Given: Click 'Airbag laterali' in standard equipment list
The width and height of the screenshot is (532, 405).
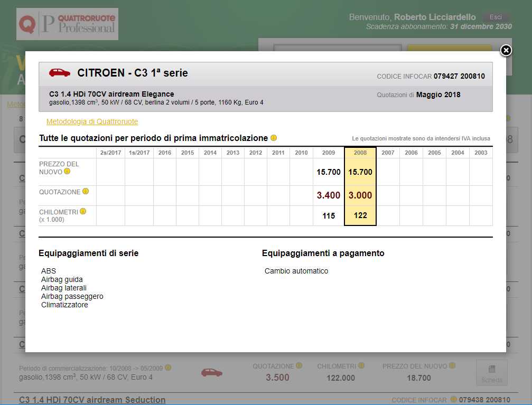Looking at the screenshot, I should [x=64, y=288].
